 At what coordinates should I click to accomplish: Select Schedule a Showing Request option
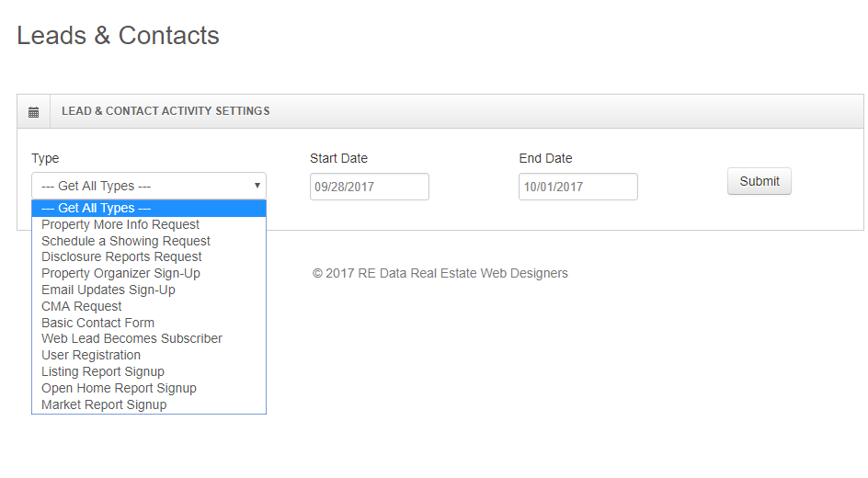(x=149, y=241)
